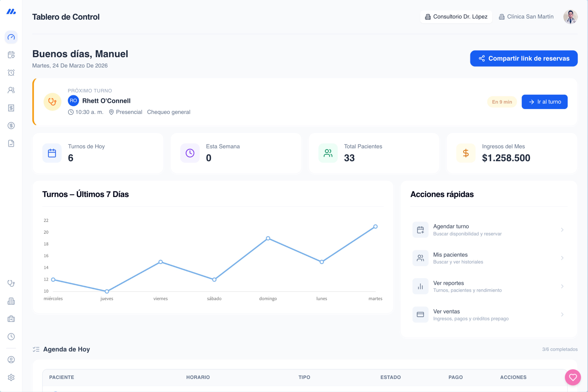
Task: Click the martes data point on the chart
Action: (375, 226)
